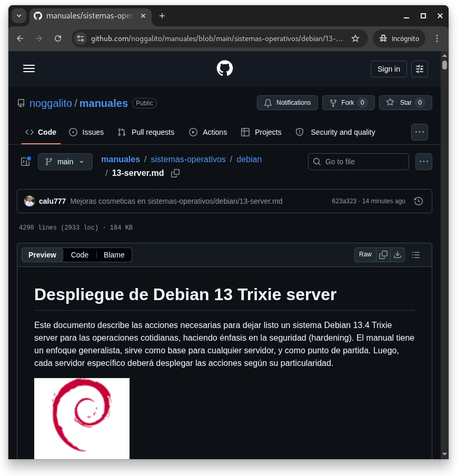Expand additional repository navigation options
The width and height of the screenshot is (457, 476).
420,132
